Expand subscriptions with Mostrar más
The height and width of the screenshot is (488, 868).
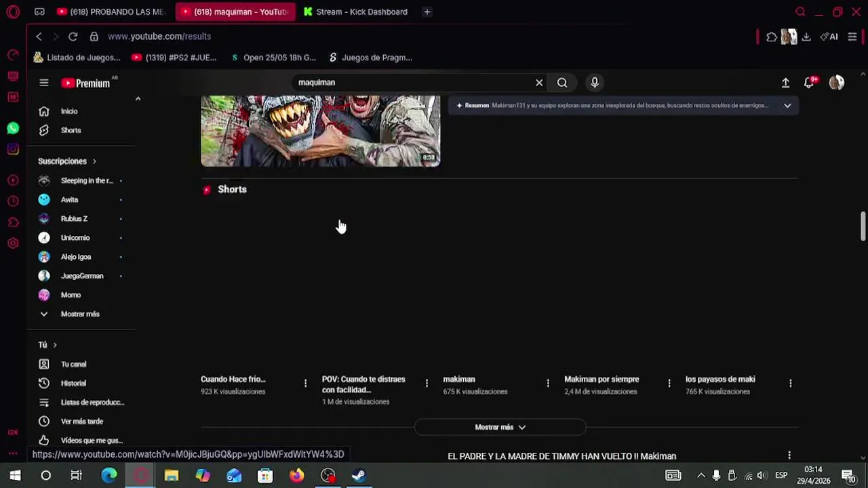point(81,314)
